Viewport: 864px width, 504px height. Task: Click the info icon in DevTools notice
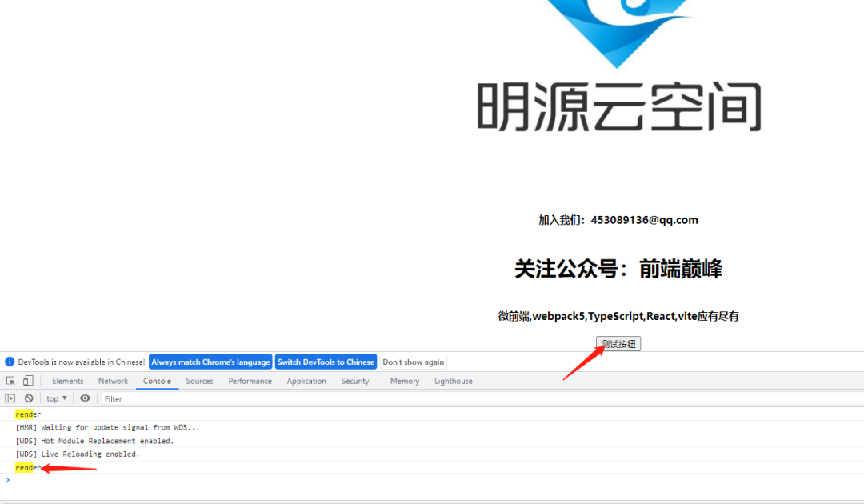click(x=10, y=362)
